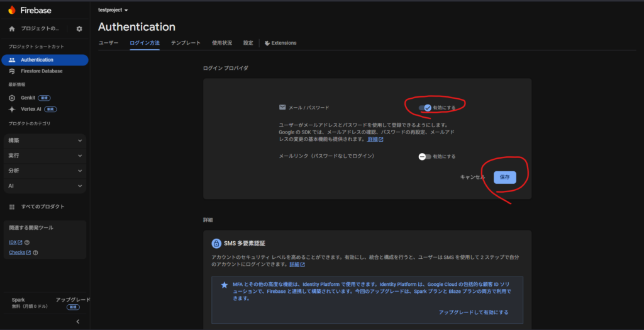Click help icon next to IDX

point(27,242)
